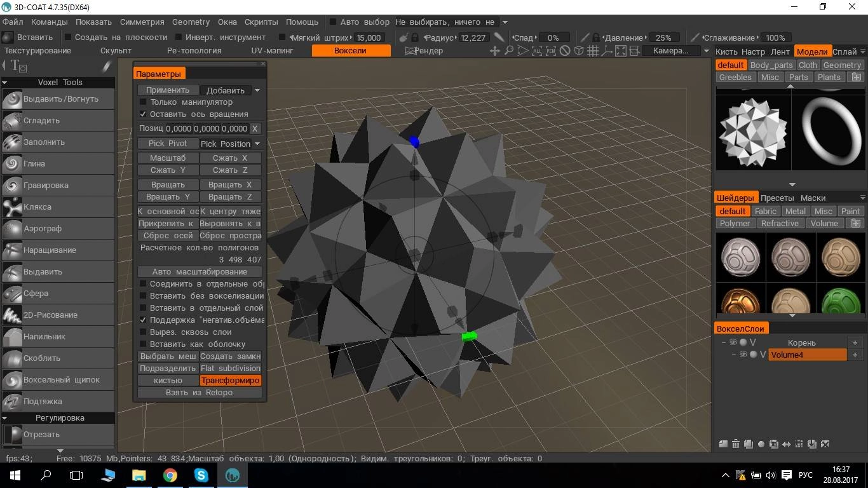Choose the Наращивание build-up tool icon
This screenshot has height=488, width=868.
tap(12, 250)
